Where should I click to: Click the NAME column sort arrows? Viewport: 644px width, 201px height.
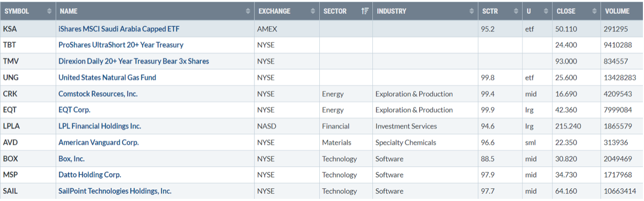248,11
